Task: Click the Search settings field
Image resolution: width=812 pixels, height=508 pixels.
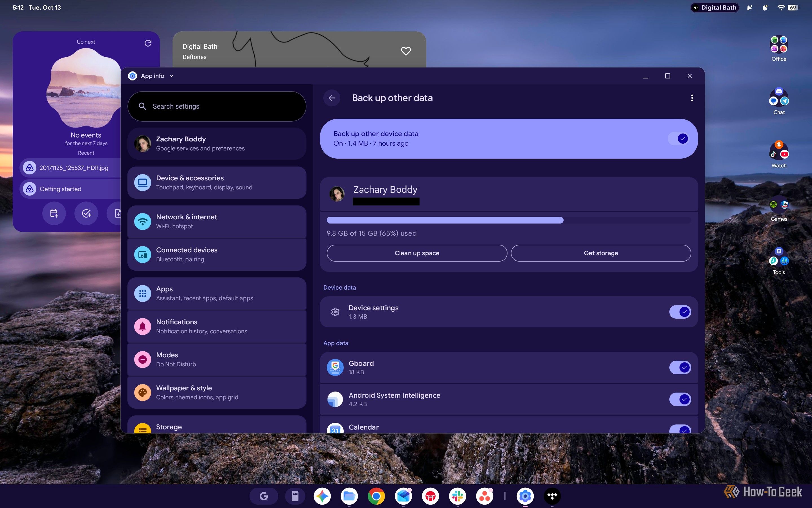Action: point(217,106)
